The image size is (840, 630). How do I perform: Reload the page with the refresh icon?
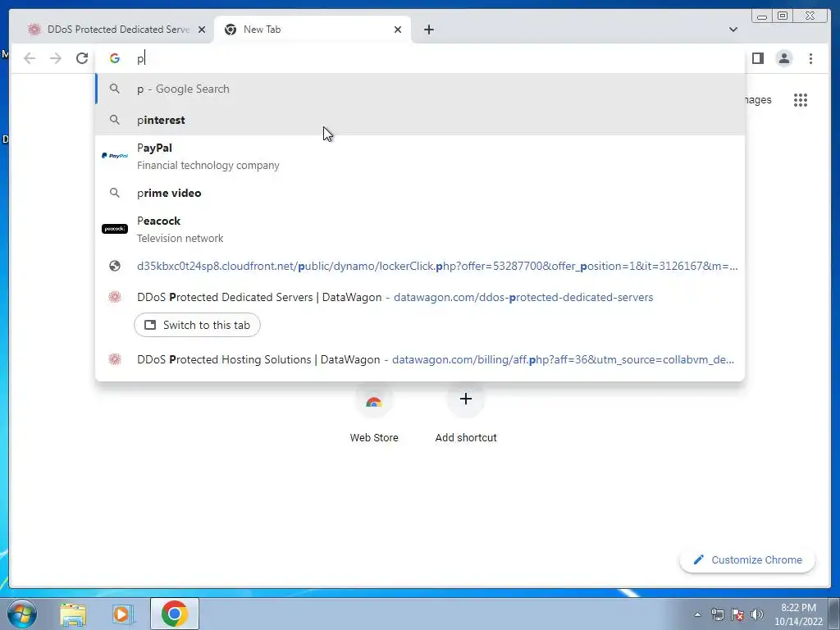(x=82, y=58)
